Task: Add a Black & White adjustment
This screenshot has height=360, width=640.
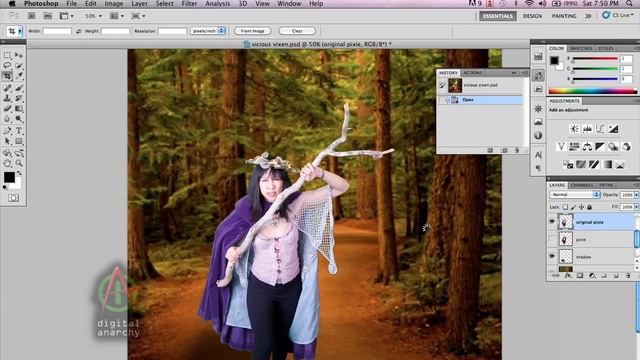Action: coord(600,147)
